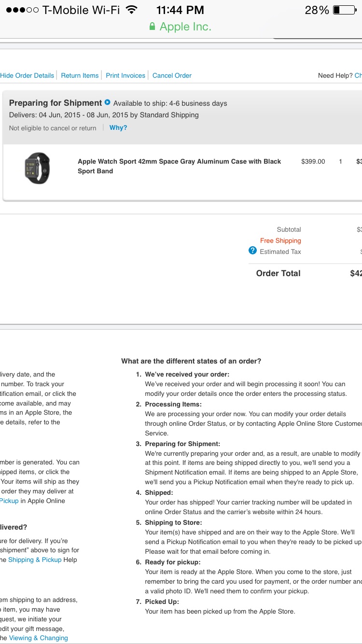362x644 pixels.
Task: Tap the Estimated Tax question mark icon
Action: tap(252, 251)
